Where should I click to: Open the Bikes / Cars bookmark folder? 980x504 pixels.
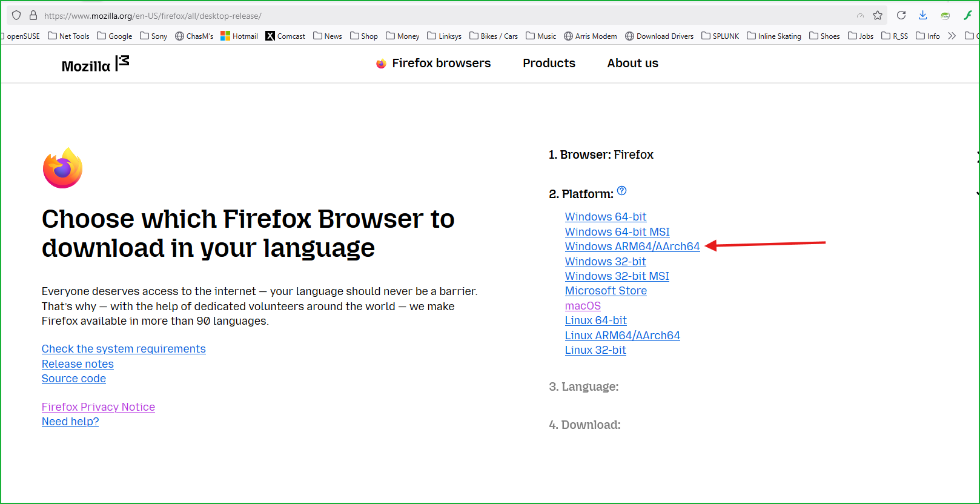494,36
